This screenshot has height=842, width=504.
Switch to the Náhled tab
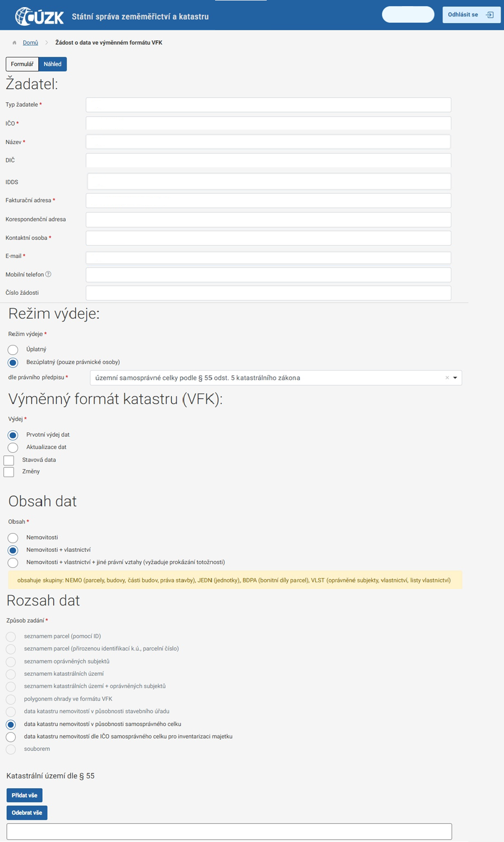(53, 64)
